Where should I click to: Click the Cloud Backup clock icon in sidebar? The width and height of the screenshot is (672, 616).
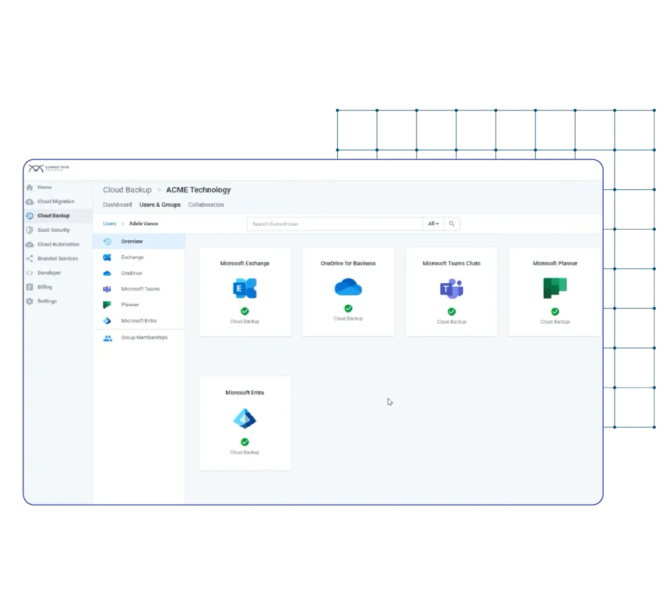(30, 216)
